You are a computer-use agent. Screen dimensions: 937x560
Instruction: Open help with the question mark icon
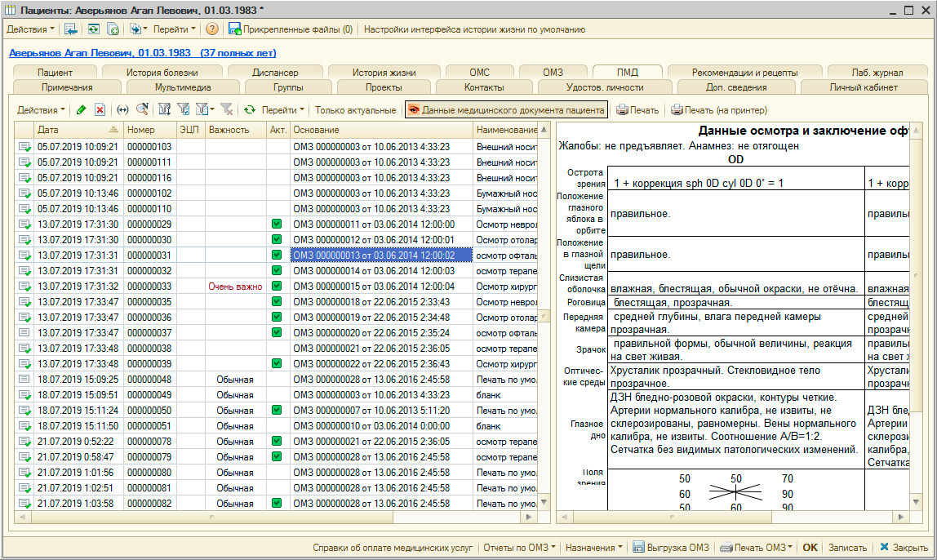212,29
